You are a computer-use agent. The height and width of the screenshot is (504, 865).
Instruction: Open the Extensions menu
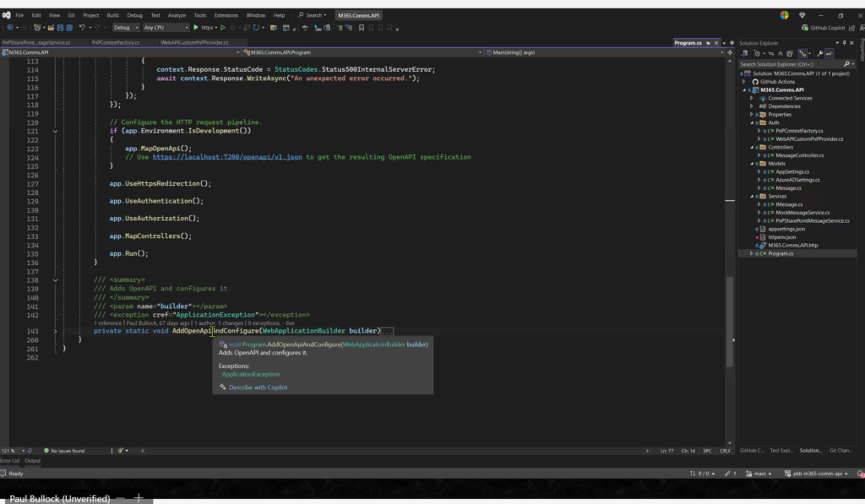(x=226, y=15)
